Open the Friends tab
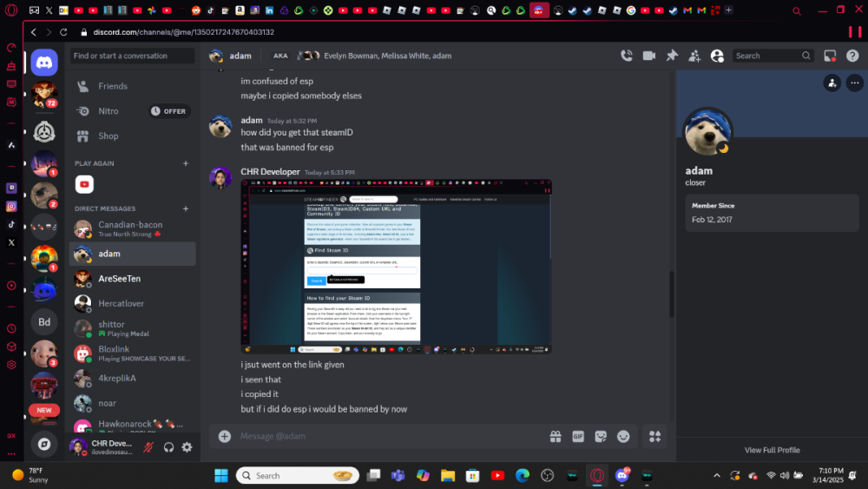 [x=113, y=86]
